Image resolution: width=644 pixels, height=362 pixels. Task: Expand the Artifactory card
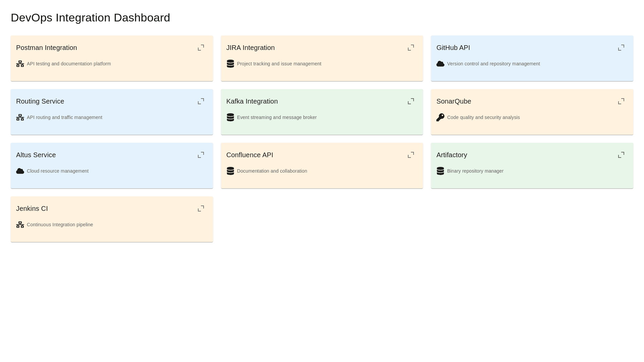point(621,155)
